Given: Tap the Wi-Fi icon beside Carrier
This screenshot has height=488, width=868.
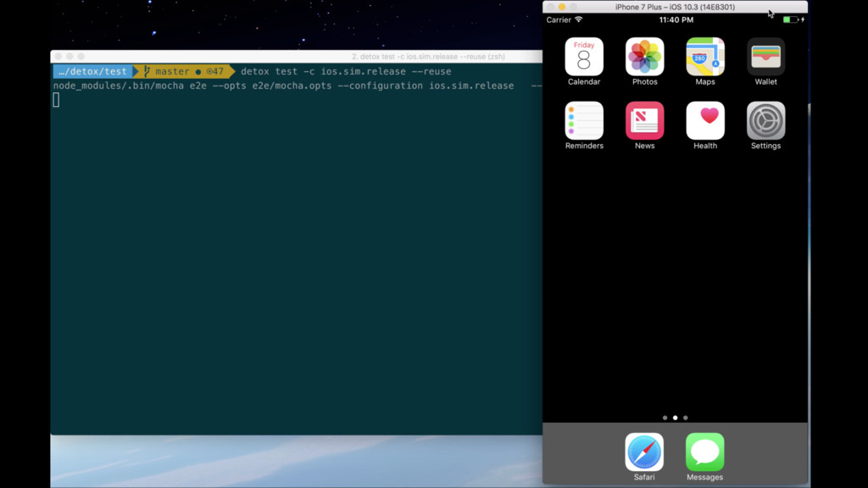Looking at the screenshot, I should click(579, 19).
